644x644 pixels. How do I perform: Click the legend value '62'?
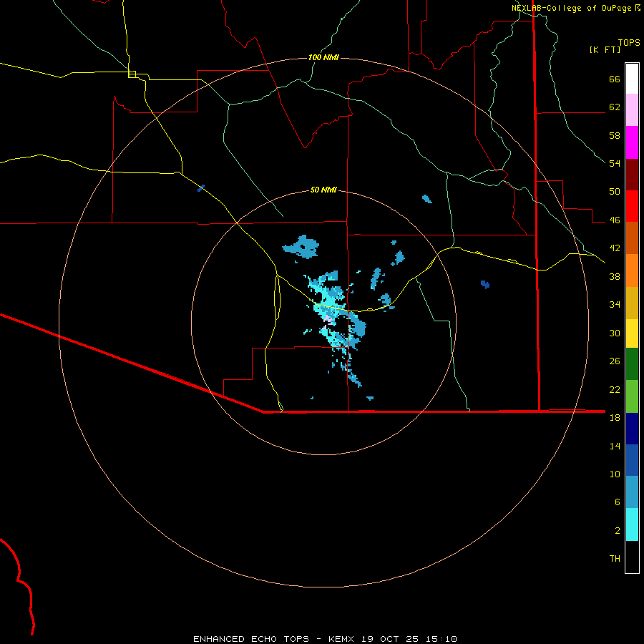click(x=615, y=107)
